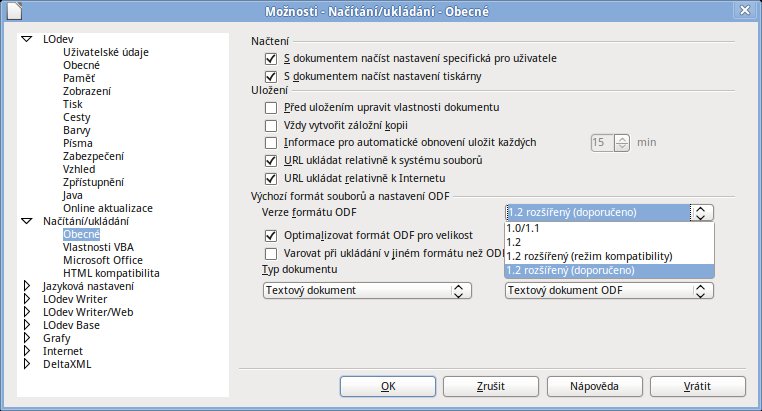Select Obecné under Načítání/ukládání

[x=81, y=234]
